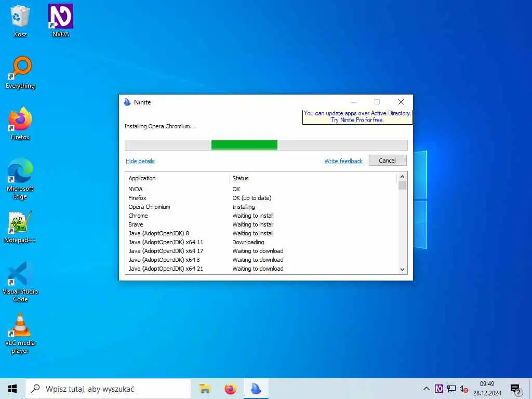Select the Chrome row in the list
This screenshot has height=399, width=532.
point(261,216)
